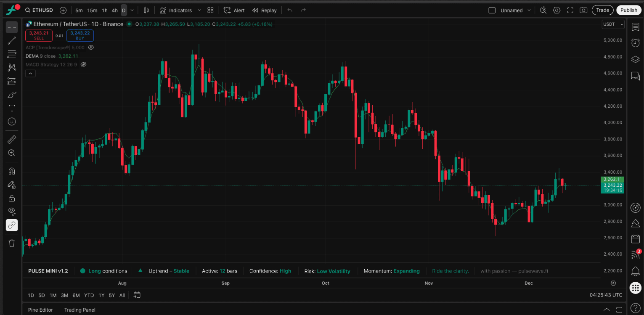Click the Publish button
Viewport: 644px width, 315px height.
(x=629, y=10)
